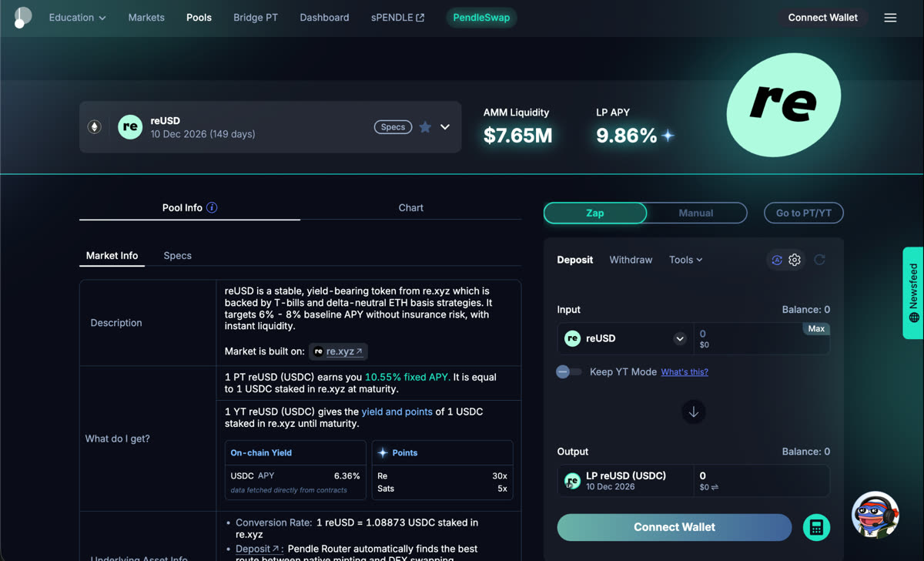Click the Ethereum chain icon beside reUSD
The height and width of the screenshot is (561, 924).
tap(95, 127)
